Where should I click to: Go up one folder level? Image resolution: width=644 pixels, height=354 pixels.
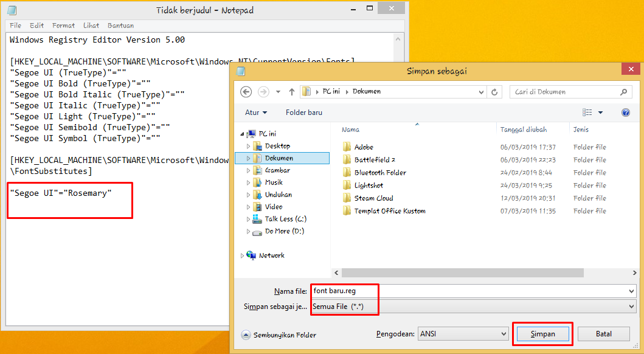point(292,92)
